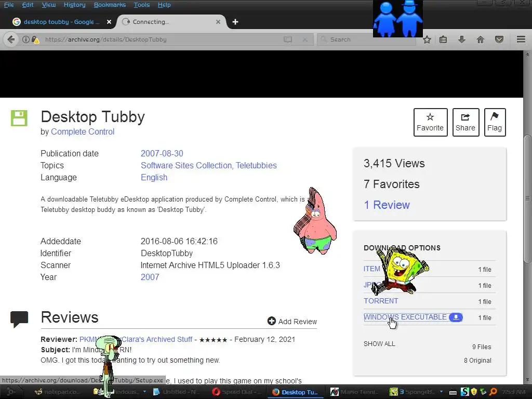Open the History menu
The image size is (532, 399).
click(x=74, y=5)
